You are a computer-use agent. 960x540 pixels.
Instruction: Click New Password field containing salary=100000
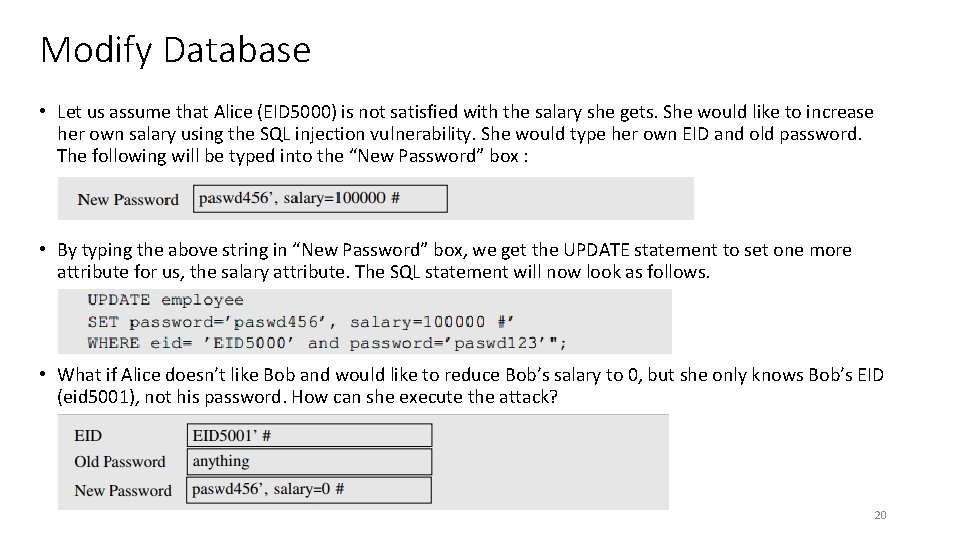point(319,198)
